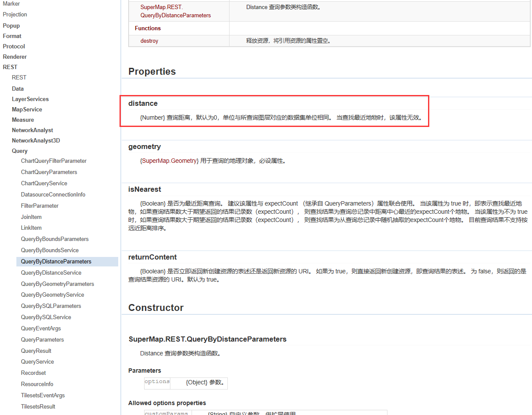Image resolution: width=532 pixels, height=415 pixels.
Task: Open ResourceInfo in the sidebar
Action: (x=37, y=384)
